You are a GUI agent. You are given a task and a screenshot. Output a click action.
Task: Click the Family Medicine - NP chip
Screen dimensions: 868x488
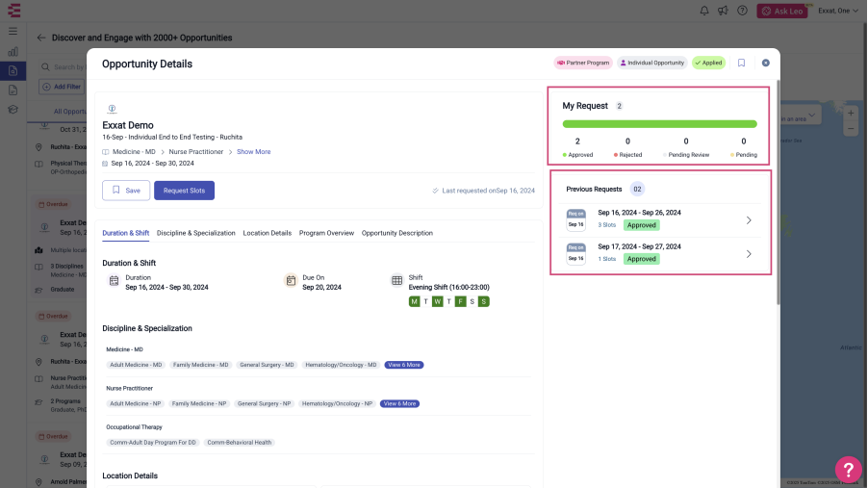pyautogui.click(x=199, y=404)
